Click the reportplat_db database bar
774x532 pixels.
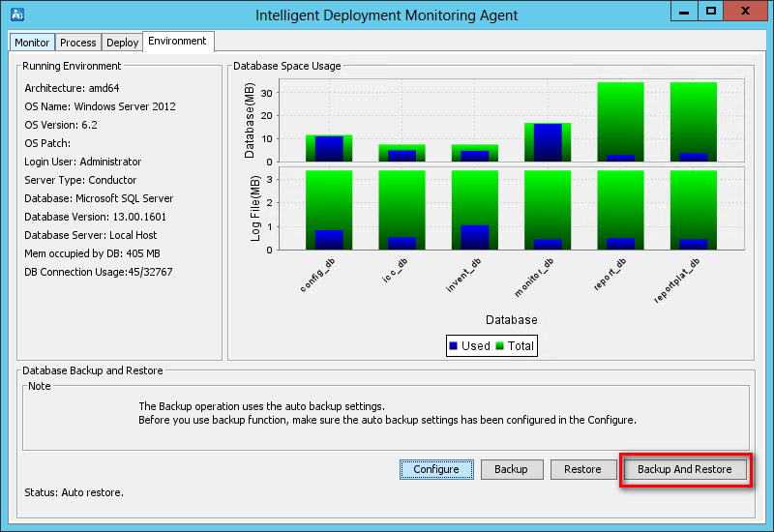[694, 122]
